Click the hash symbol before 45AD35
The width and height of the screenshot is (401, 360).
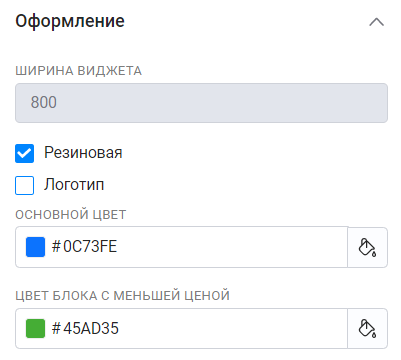pyautogui.click(x=56, y=328)
